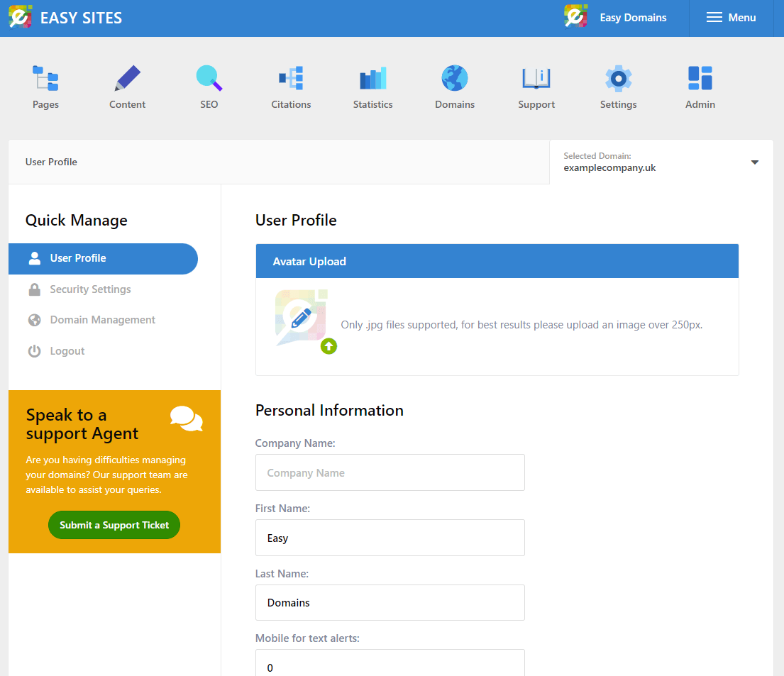Click the Easy Domains account avatar
This screenshot has width=784, height=676.
575,17
